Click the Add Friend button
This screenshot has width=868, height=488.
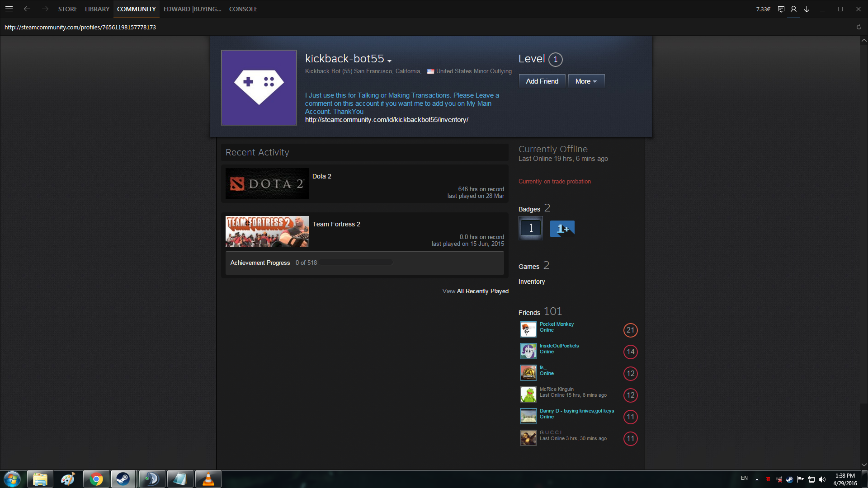tap(542, 81)
